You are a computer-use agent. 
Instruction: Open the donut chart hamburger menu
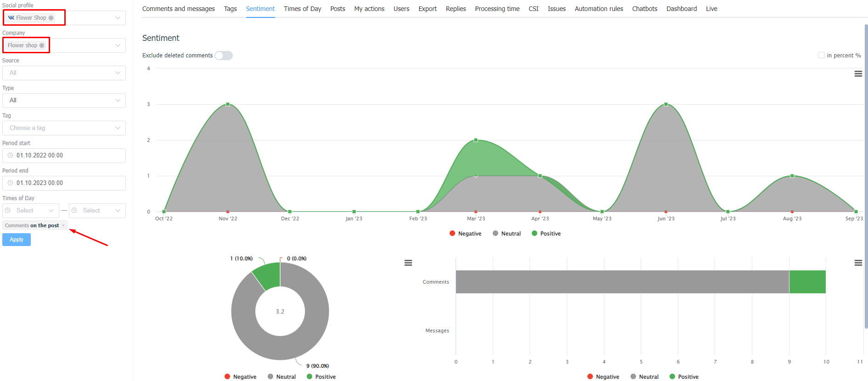[408, 263]
